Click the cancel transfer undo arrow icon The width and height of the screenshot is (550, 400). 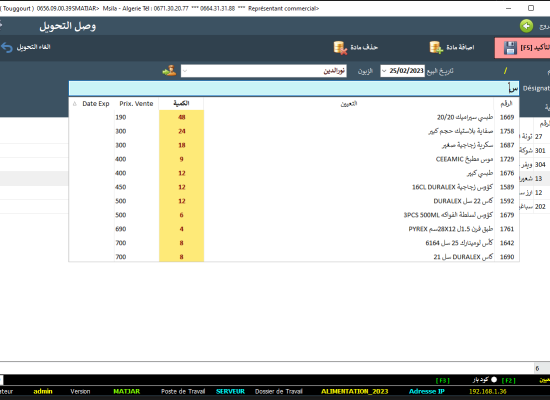(x=7, y=47)
